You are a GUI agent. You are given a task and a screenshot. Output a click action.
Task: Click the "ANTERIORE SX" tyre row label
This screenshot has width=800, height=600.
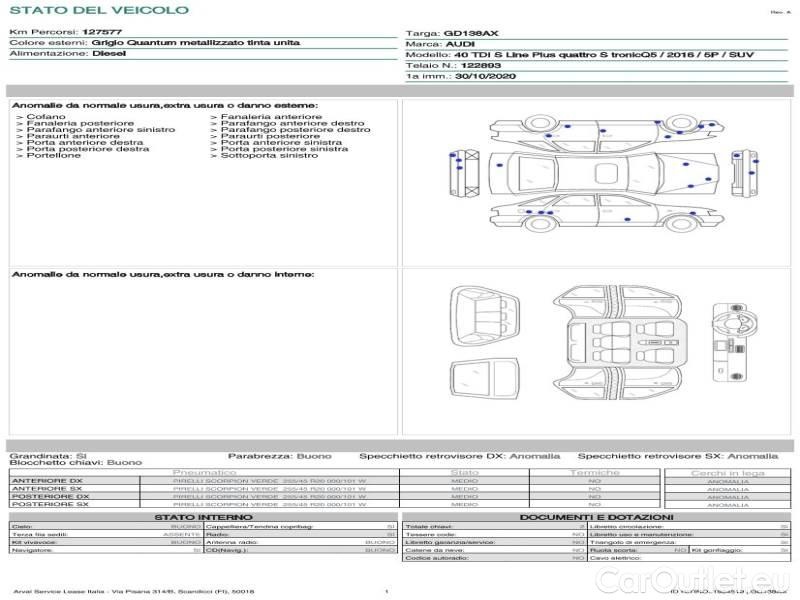pos(47,488)
